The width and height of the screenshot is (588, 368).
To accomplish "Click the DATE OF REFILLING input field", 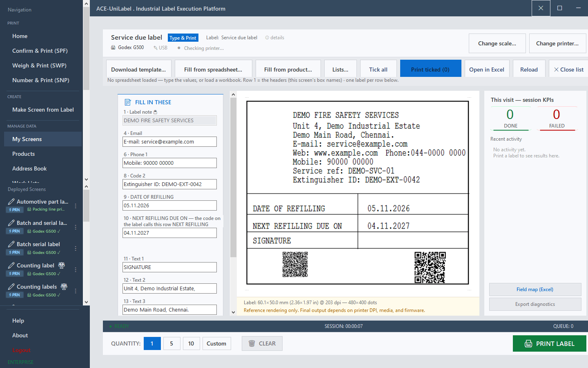I will (x=169, y=206).
